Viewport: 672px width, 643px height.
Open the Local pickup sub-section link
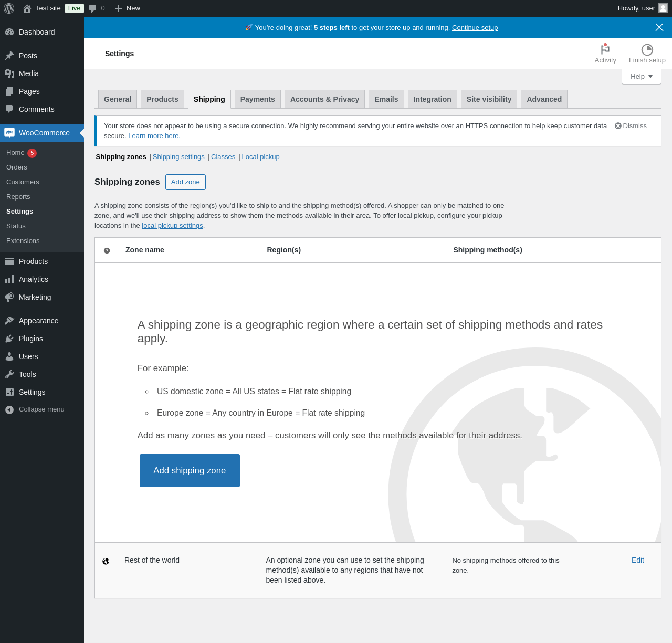[x=260, y=157]
